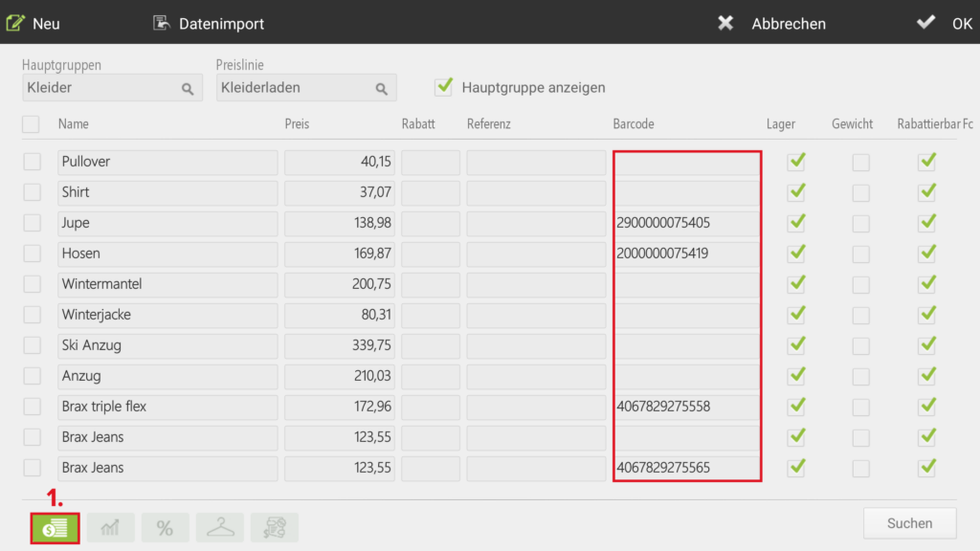Open Preislinie search magnifier
This screenshot has width=980, height=551.
click(x=382, y=89)
